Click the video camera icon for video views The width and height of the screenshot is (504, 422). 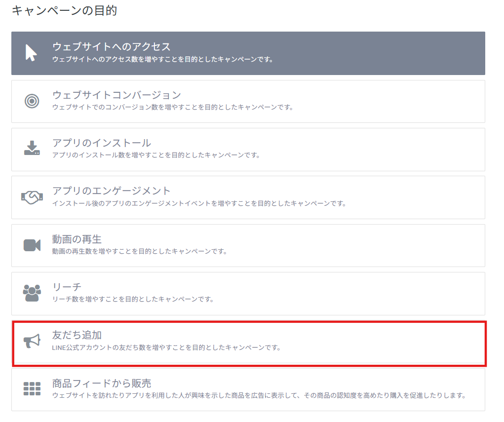coord(32,245)
